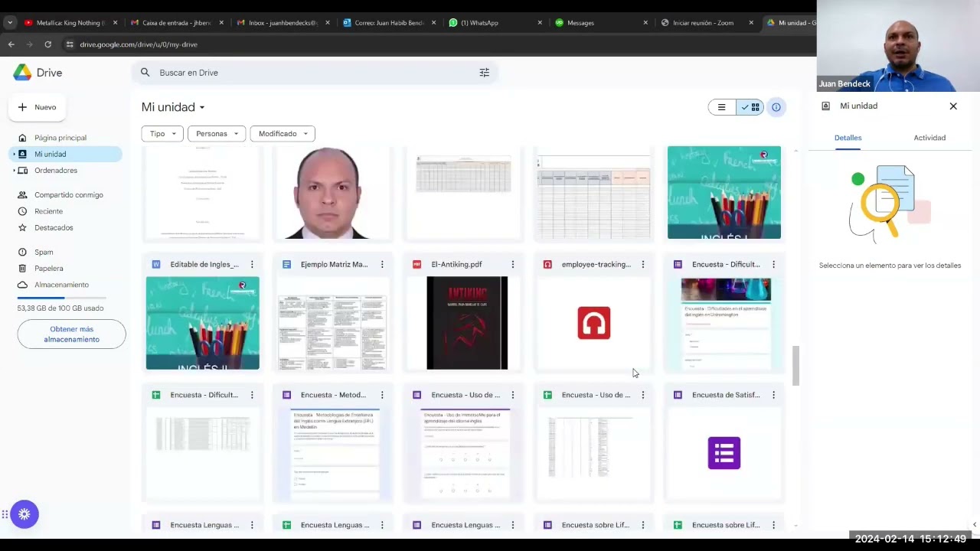This screenshot has height=551, width=980.
Task: Click browser back arrow
Action: coord(11,44)
